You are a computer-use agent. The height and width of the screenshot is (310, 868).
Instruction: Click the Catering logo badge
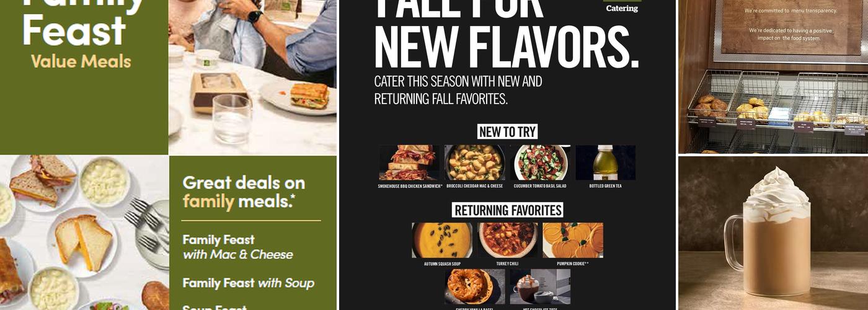621,6
